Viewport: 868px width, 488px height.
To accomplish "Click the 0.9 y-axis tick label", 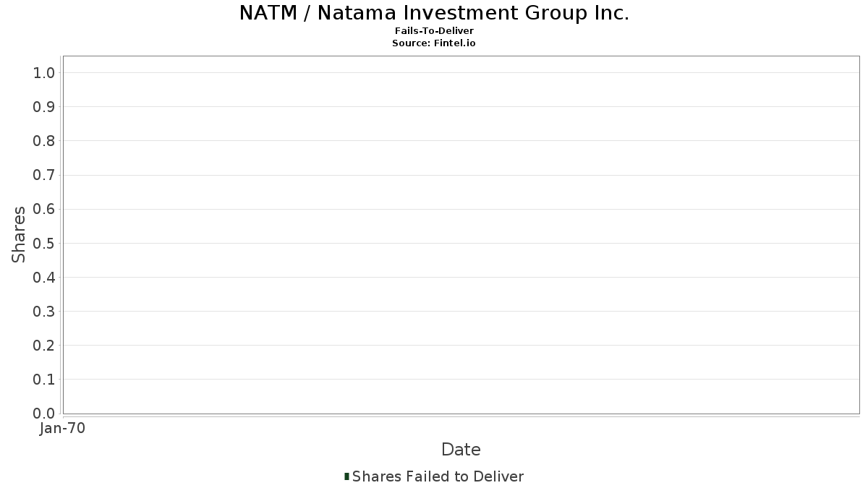I will click(x=44, y=107).
